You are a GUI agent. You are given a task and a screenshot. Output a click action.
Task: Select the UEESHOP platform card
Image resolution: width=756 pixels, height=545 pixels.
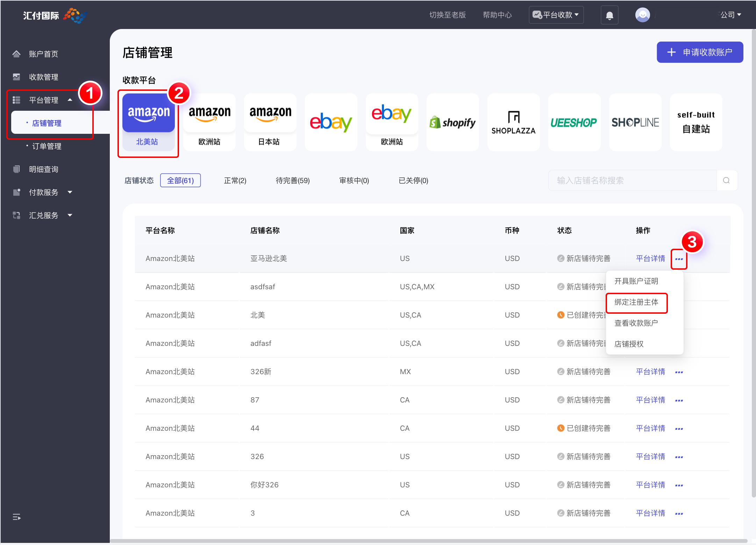click(x=575, y=122)
